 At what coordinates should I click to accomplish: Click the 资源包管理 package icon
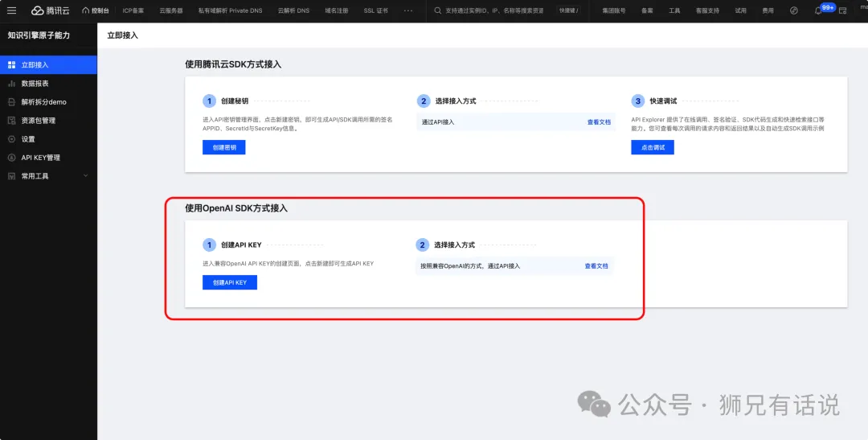click(x=11, y=120)
